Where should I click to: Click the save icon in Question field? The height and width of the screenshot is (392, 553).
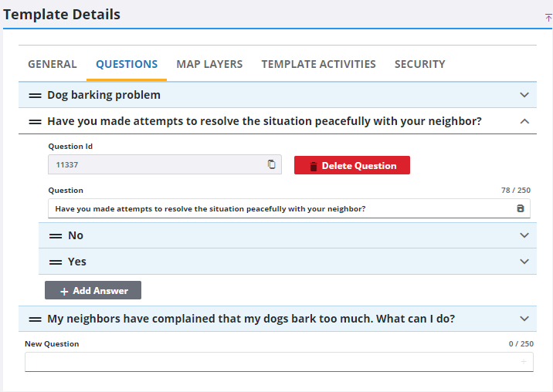pyautogui.click(x=520, y=208)
